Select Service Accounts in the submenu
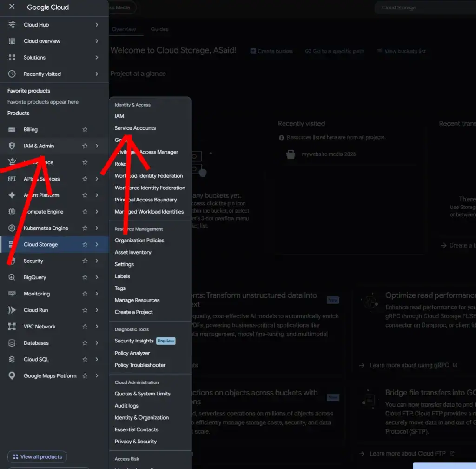This screenshot has width=476, height=469. click(135, 128)
